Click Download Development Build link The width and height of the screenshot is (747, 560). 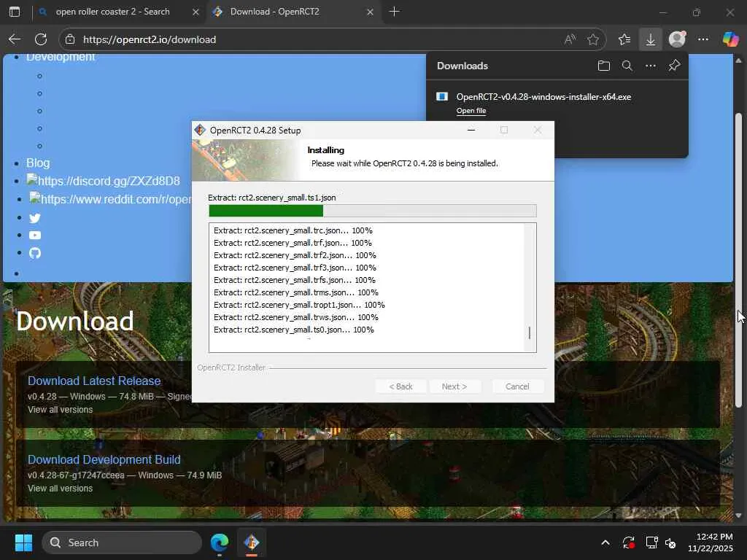coord(104,459)
